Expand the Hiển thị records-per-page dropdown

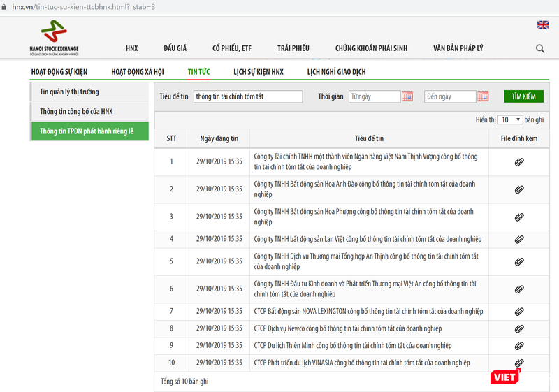(x=509, y=119)
